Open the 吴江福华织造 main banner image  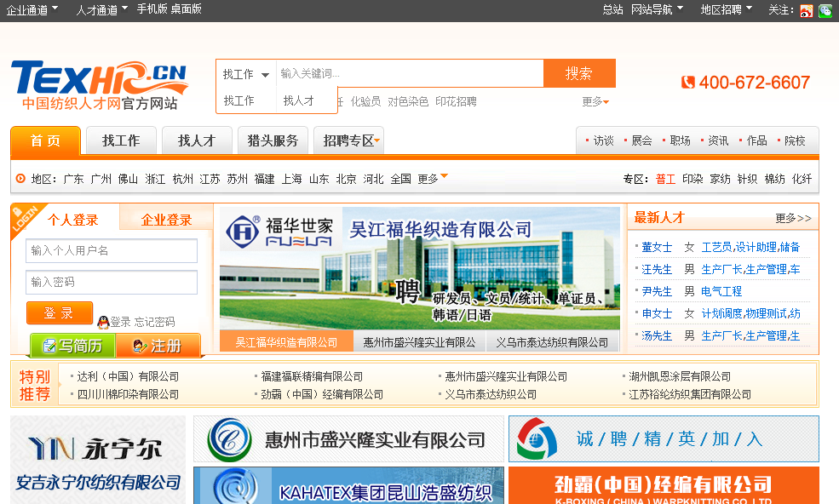coord(420,268)
